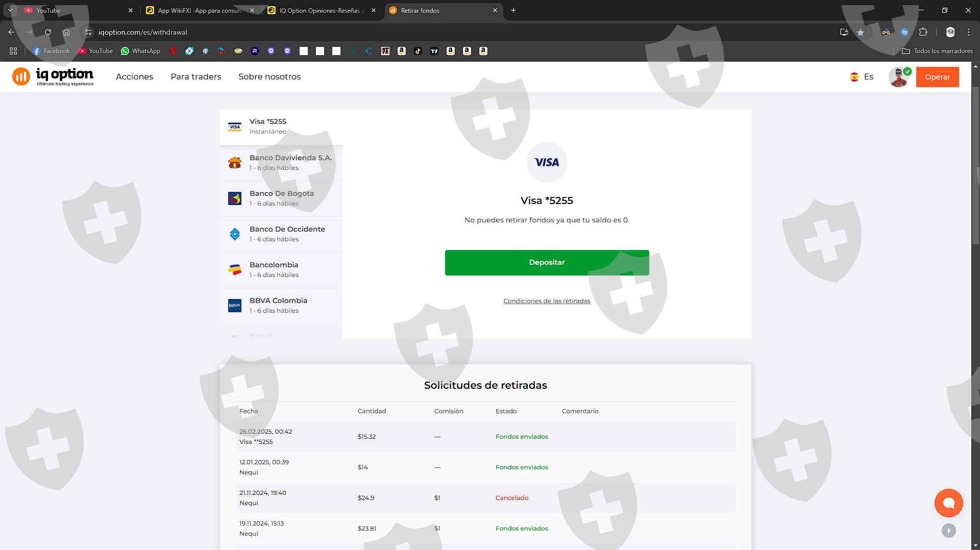This screenshot has height=550, width=980.
Task: Open the Chrome three-dot menu
Action: pos(969,32)
